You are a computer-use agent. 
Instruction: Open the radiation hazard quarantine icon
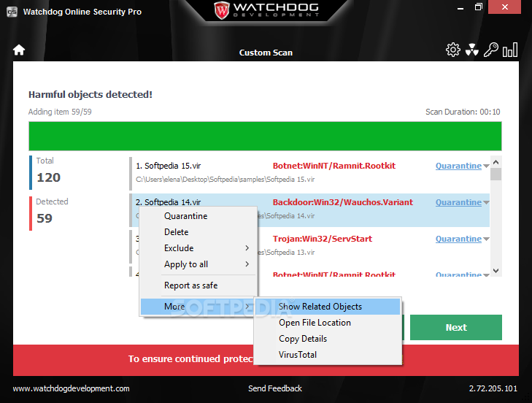[x=472, y=50]
